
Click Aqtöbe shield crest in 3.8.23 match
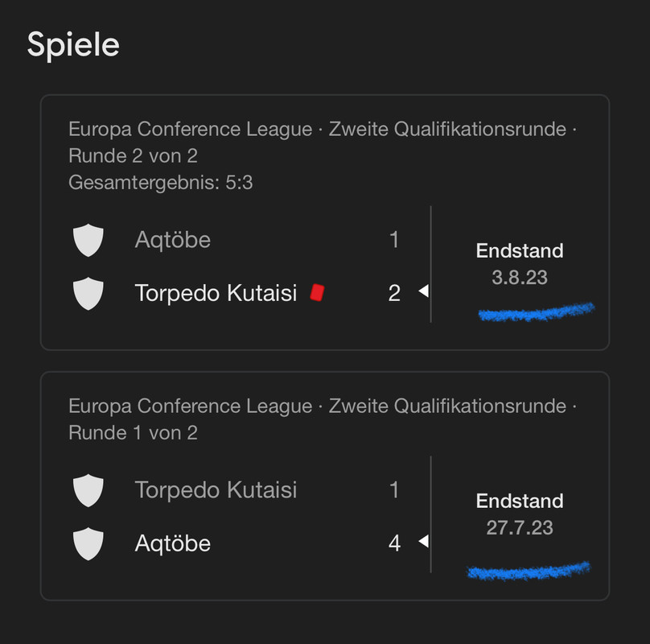[88, 240]
